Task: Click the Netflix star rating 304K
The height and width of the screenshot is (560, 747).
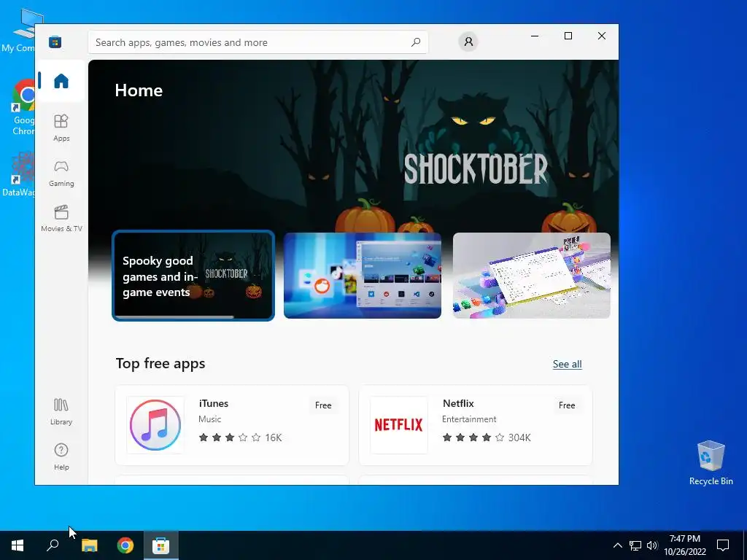Action: click(487, 437)
